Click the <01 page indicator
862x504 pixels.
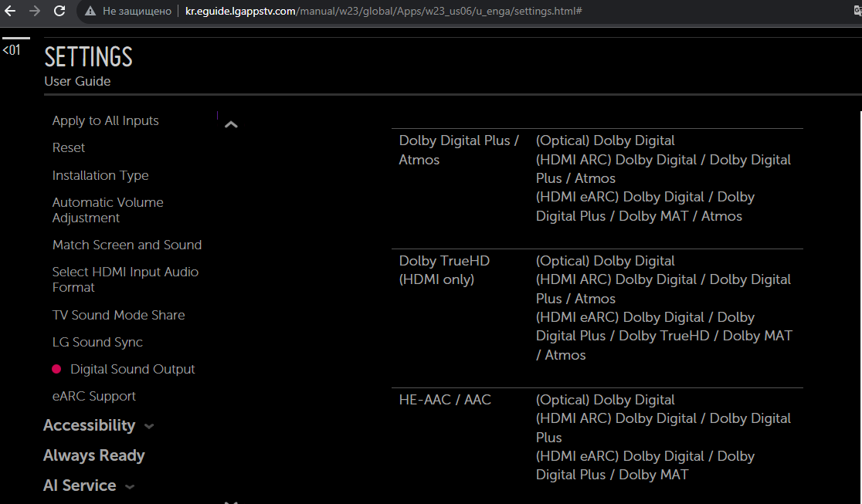(x=12, y=50)
